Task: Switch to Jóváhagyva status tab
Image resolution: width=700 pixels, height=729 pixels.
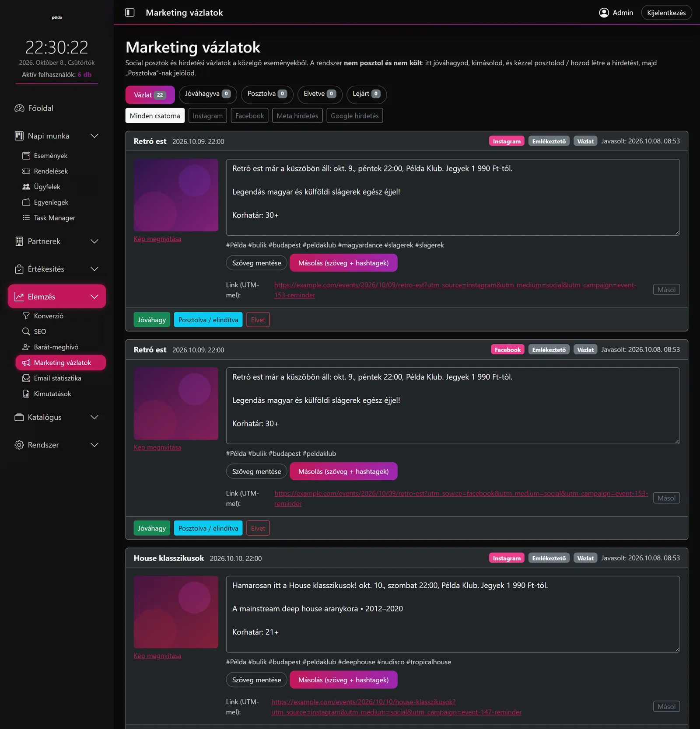Action: [208, 94]
